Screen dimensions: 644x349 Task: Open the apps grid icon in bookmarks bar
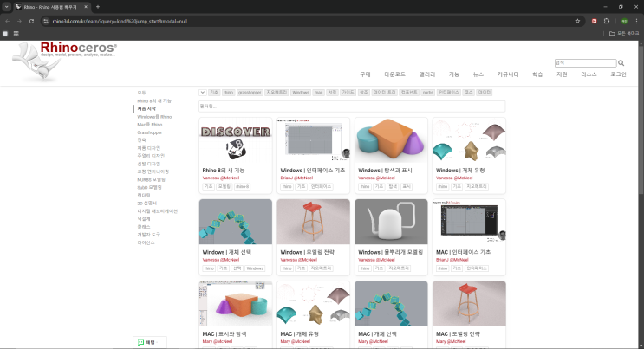click(16, 33)
